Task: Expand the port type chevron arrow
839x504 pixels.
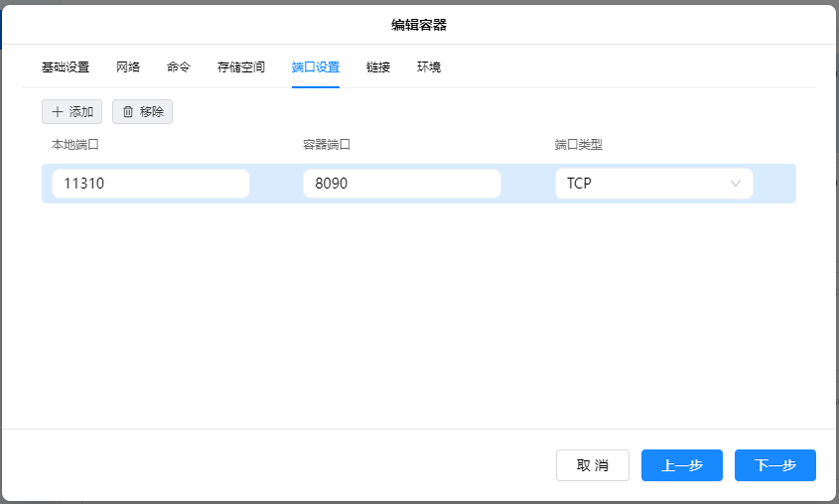Action: (736, 184)
